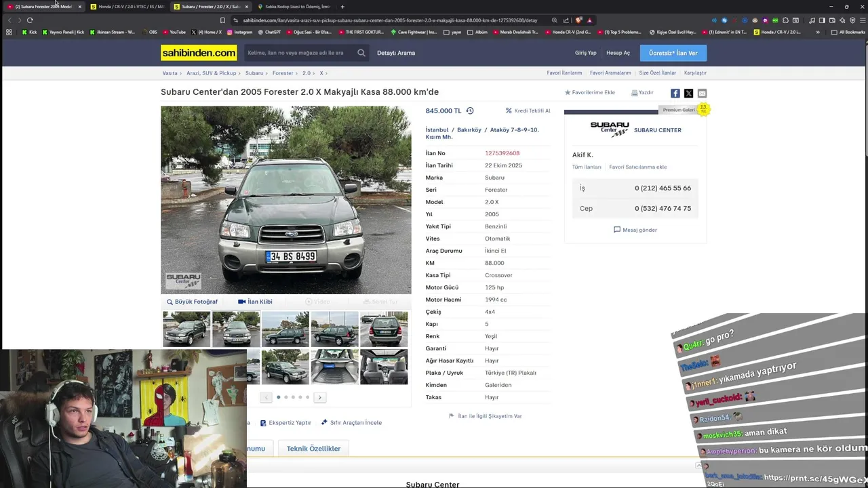Select the trunk interior thumbnail
Image resolution: width=868 pixels, height=488 pixels.
click(x=334, y=366)
